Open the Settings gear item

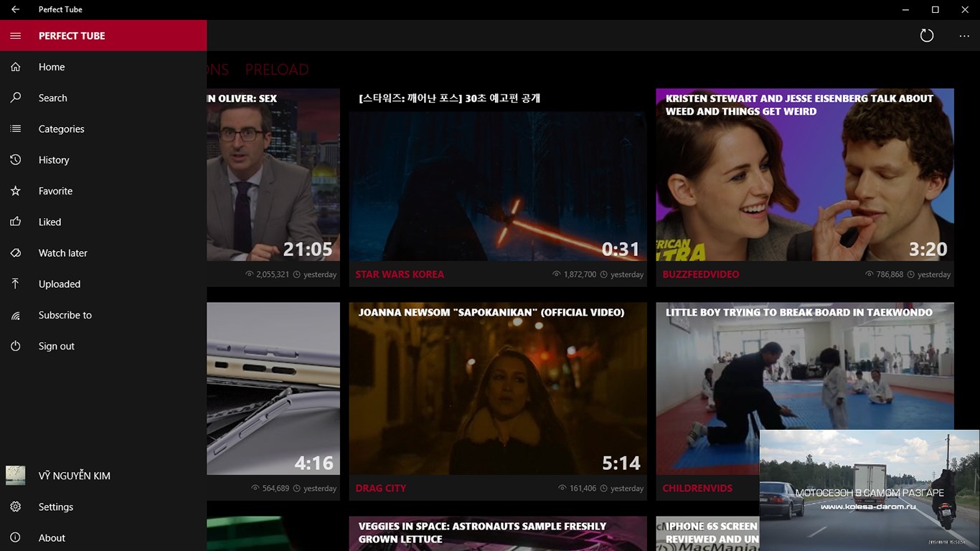pyautogui.click(x=103, y=507)
